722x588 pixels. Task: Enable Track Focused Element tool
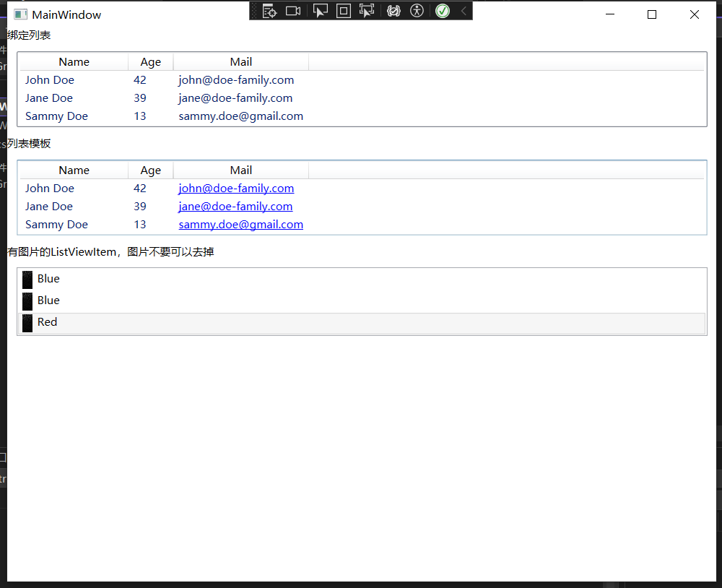click(x=367, y=11)
